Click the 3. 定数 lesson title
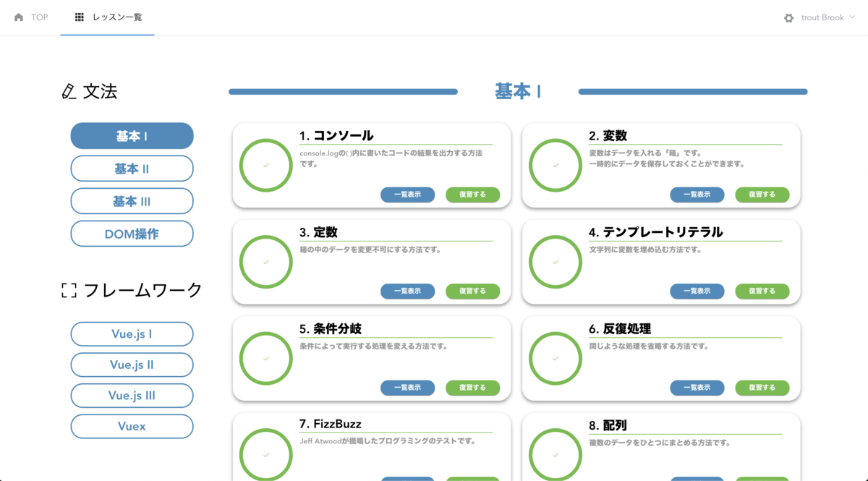Image resolution: width=868 pixels, height=481 pixels. tap(318, 232)
